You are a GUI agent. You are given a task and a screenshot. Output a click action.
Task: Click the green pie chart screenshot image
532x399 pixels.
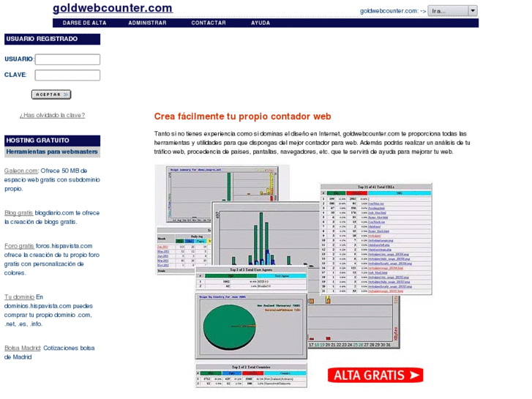(x=251, y=327)
